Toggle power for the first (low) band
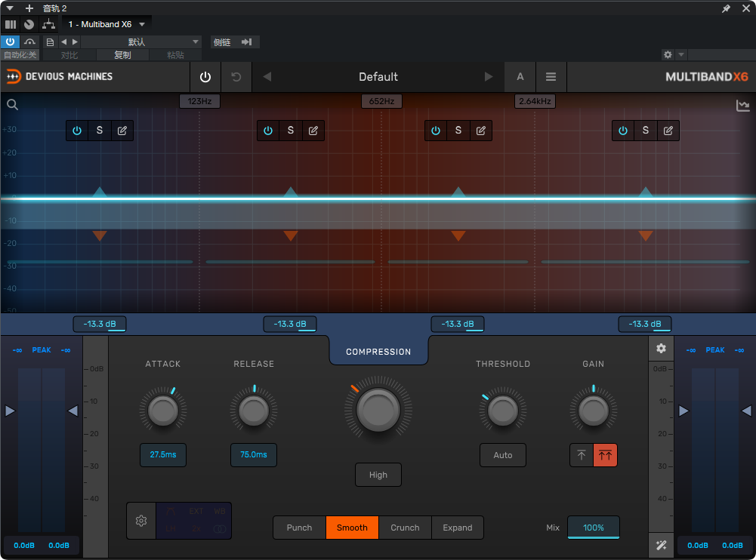This screenshot has height=560, width=756. tap(77, 131)
